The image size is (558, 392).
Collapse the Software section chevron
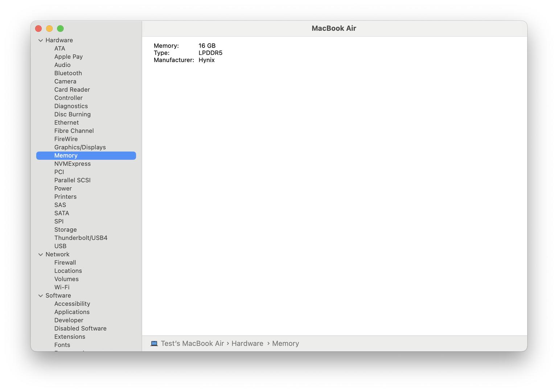41,296
